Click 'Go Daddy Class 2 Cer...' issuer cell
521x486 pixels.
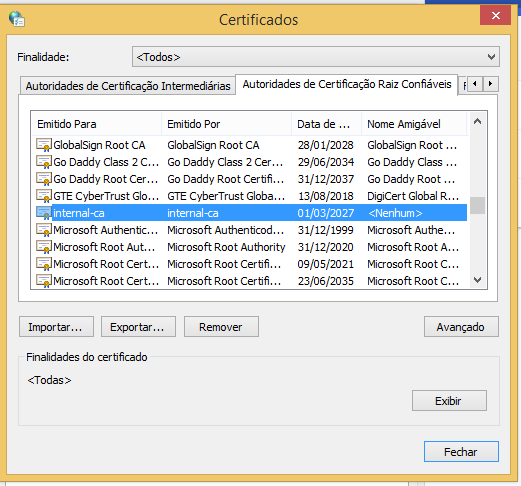click(225, 162)
